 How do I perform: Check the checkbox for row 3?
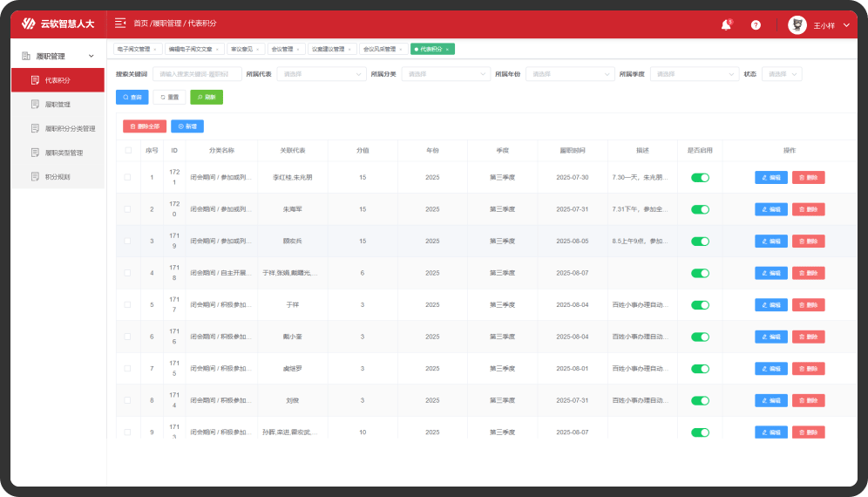point(128,241)
